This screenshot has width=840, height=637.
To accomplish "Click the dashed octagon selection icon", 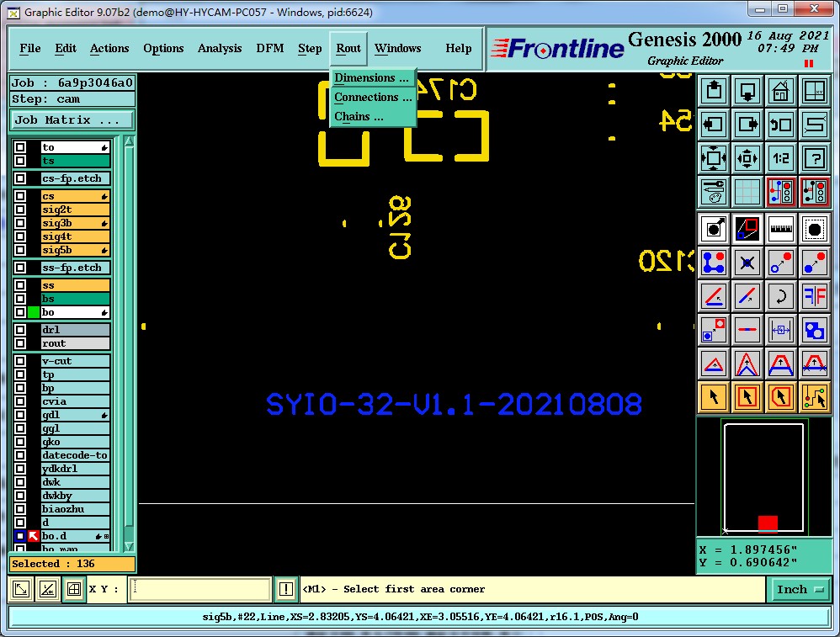I will click(x=815, y=229).
